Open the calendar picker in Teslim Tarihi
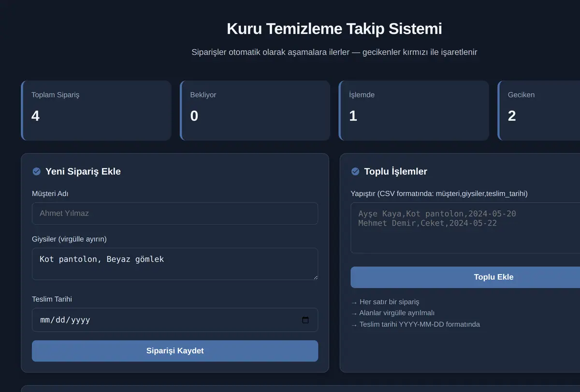The width and height of the screenshot is (580, 392). tap(305, 320)
